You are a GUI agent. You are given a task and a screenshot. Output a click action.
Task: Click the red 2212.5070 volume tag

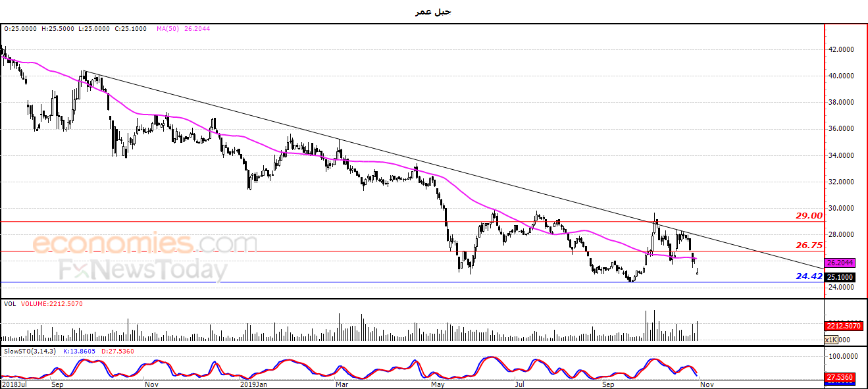coord(842,326)
